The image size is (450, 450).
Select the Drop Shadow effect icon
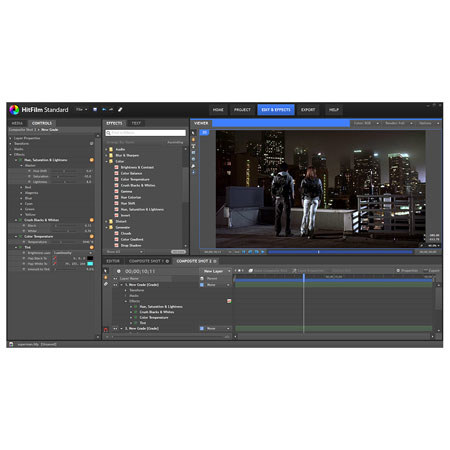pyautogui.click(x=117, y=245)
